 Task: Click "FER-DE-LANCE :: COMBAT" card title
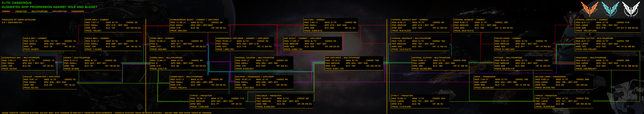point(508,38)
